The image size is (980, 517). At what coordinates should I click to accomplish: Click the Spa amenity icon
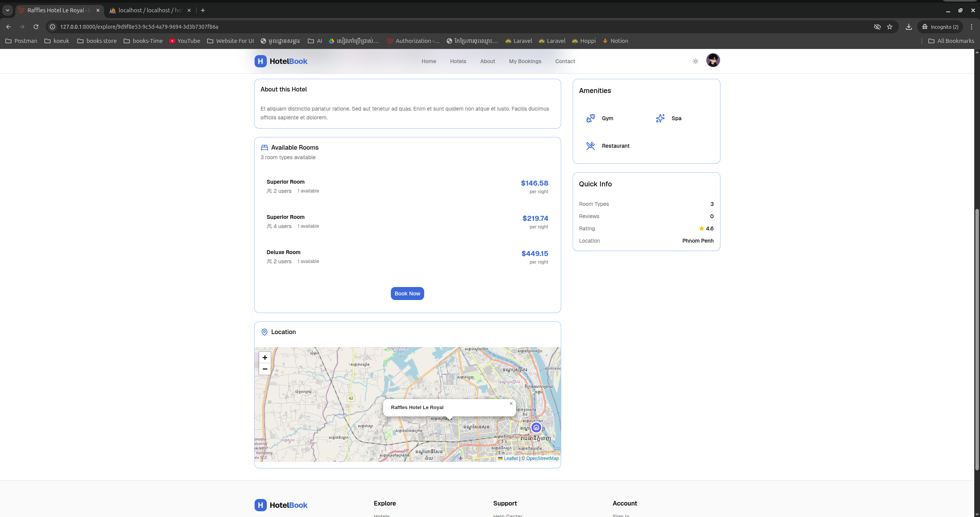[660, 118]
